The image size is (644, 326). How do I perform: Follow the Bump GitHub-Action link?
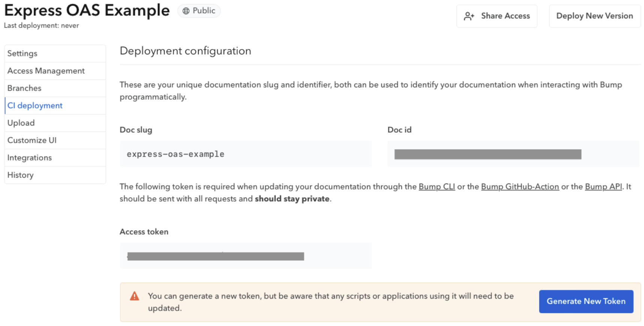click(520, 186)
